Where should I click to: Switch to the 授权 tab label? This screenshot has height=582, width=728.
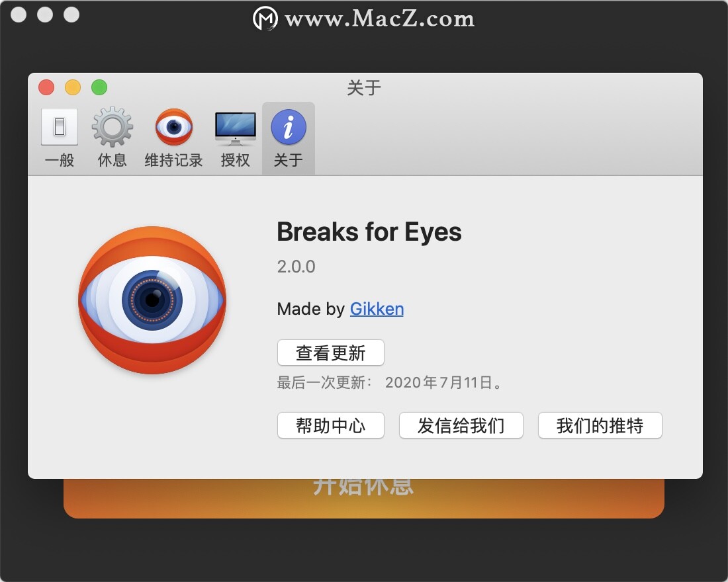point(236,160)
